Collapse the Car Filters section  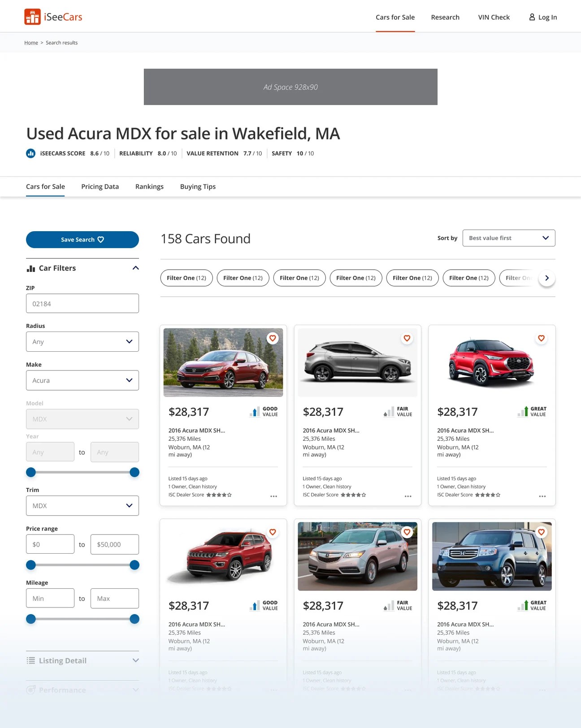136,268
